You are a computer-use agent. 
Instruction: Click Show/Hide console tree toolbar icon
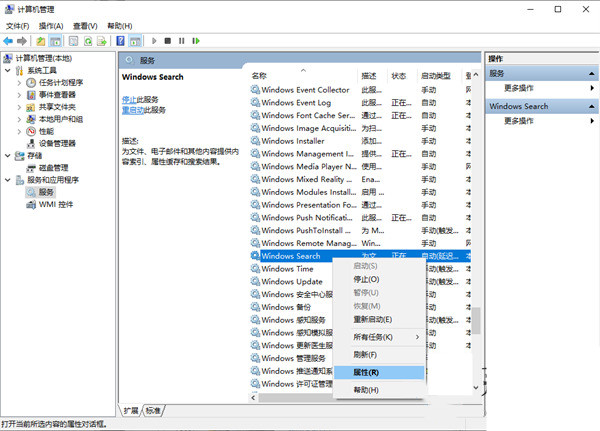tap(55, 41)
